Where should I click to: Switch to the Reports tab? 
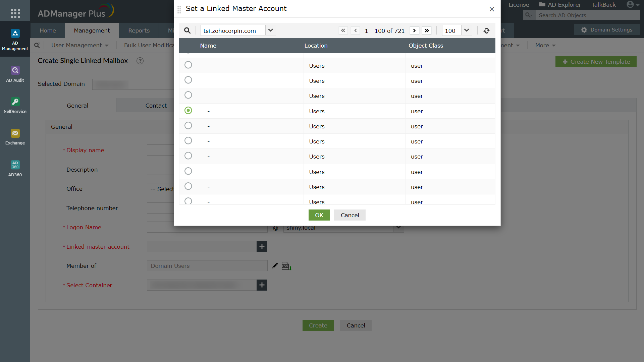click(x=139, y=31)
